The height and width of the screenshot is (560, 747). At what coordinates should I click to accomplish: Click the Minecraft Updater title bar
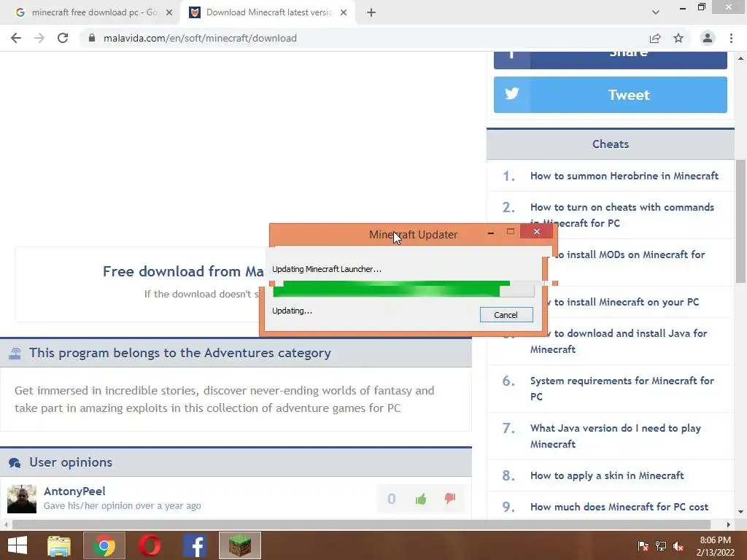(413, 234)
